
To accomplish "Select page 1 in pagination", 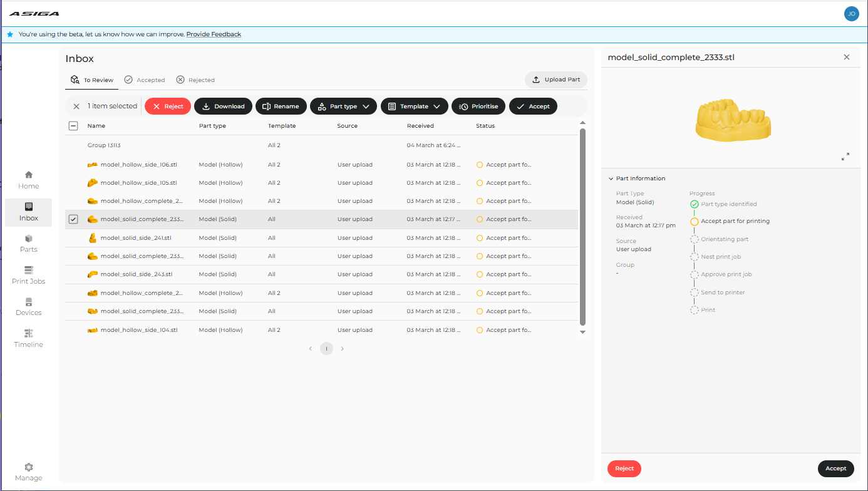I will point(326,349).
